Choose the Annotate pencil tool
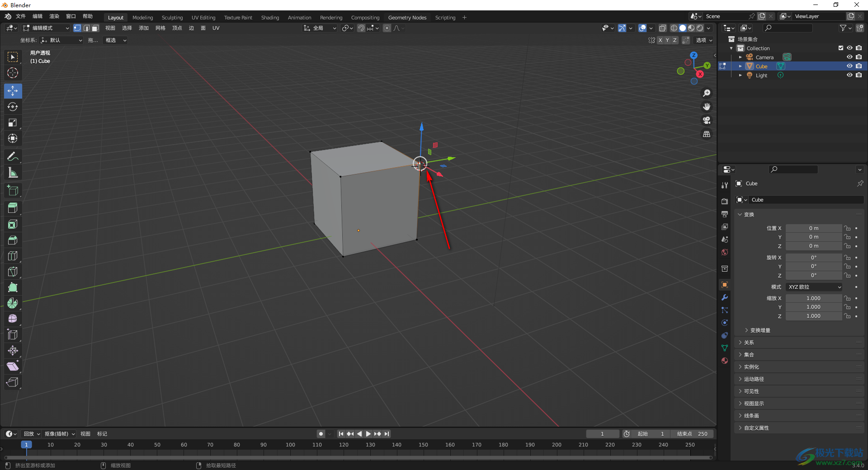868x470 pixels. click(x=13, y=157)
